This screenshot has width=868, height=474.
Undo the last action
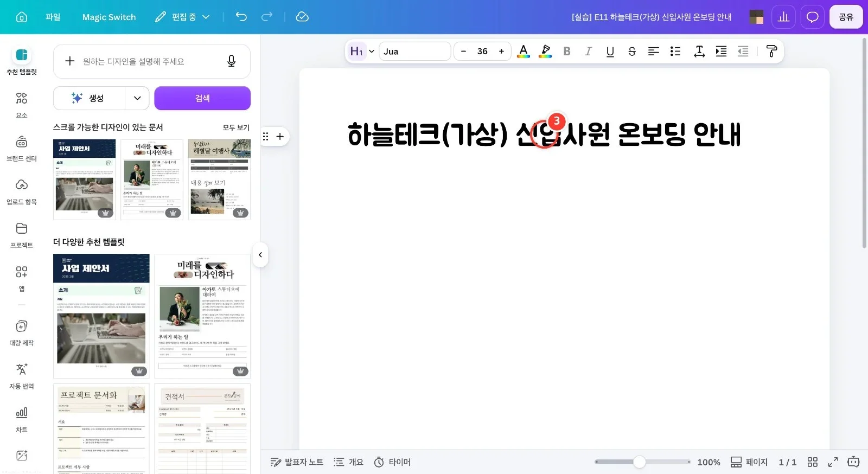[241, 17]
